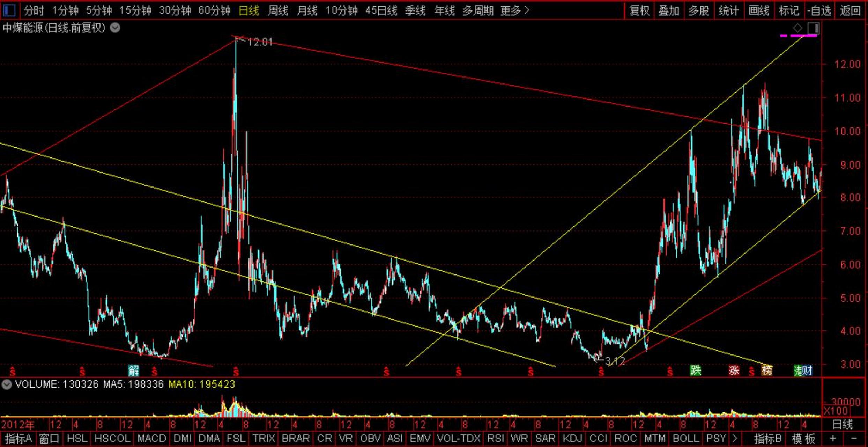Screen dimensions: 868x447
Task: Expand 更多 period options
Action: (x=515, y=10)
